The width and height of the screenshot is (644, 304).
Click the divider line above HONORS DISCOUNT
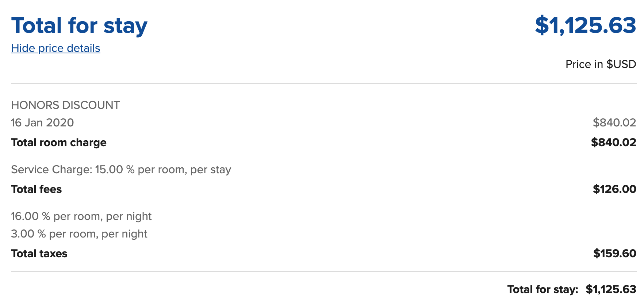pyautogui.click(x=323, y=84)
